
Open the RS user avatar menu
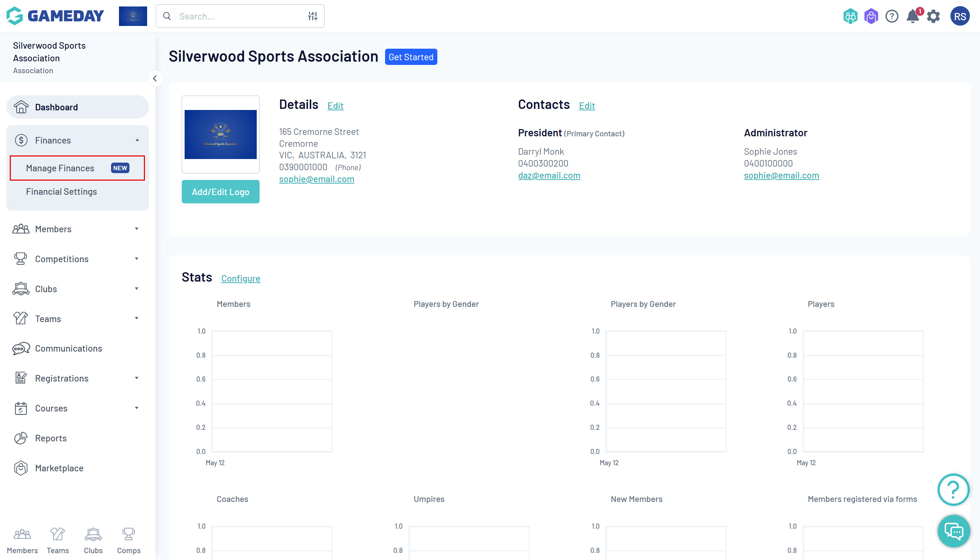[959, 17]
